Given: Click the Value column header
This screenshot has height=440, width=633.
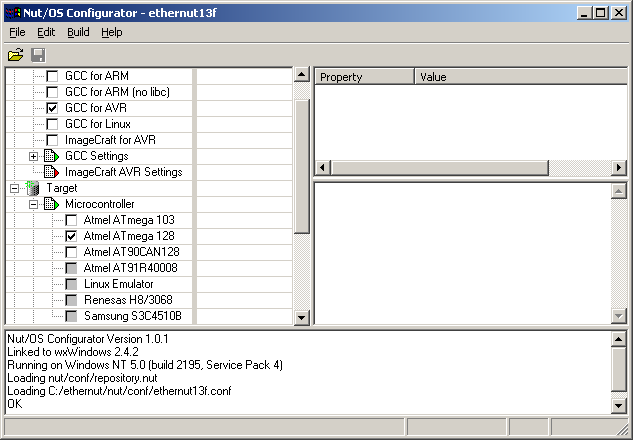Looking at the screenshot, I should pos(521,77).
